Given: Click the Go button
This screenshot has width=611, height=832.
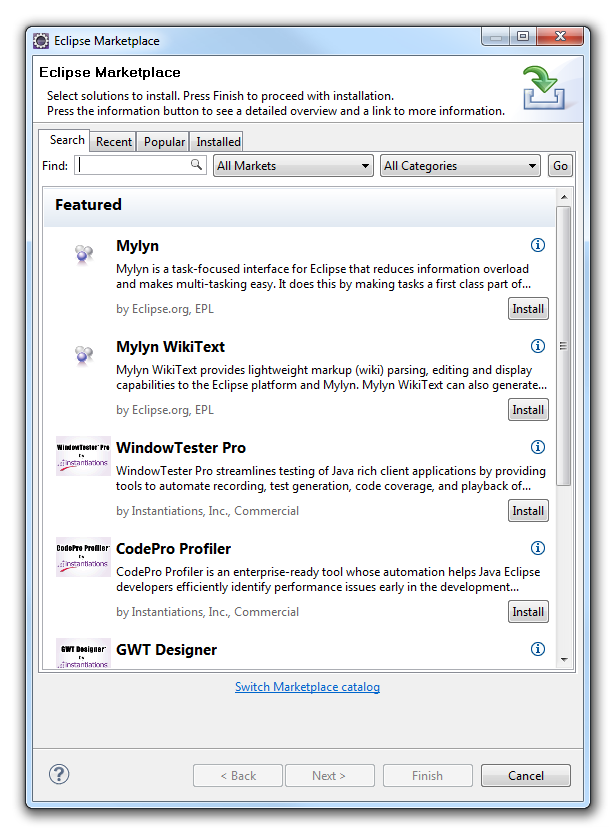Looking at the screenshot, I should point(560,166).
